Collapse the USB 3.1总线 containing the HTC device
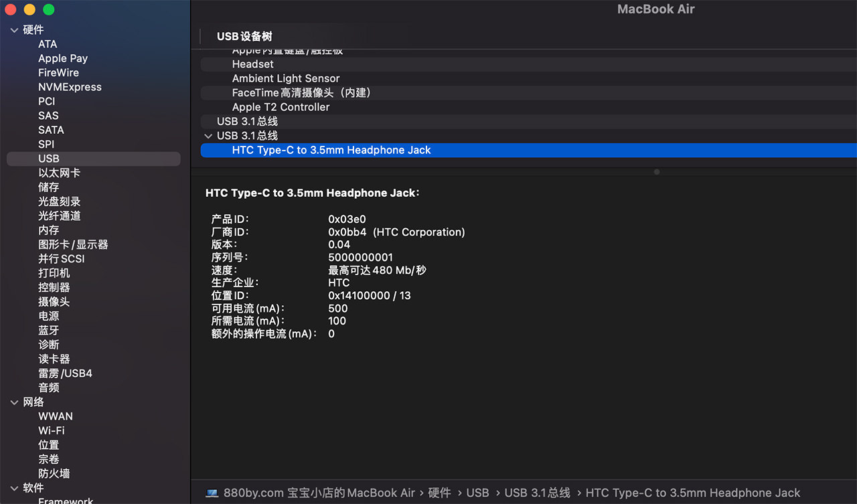The width and height of the screenshot is (857, 504). click(208, 136)
